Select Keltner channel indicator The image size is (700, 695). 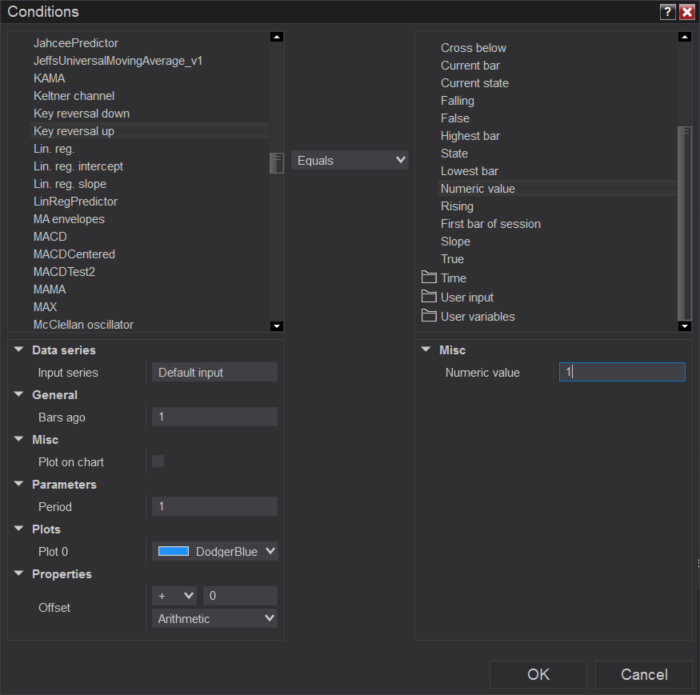coord(74,96)
